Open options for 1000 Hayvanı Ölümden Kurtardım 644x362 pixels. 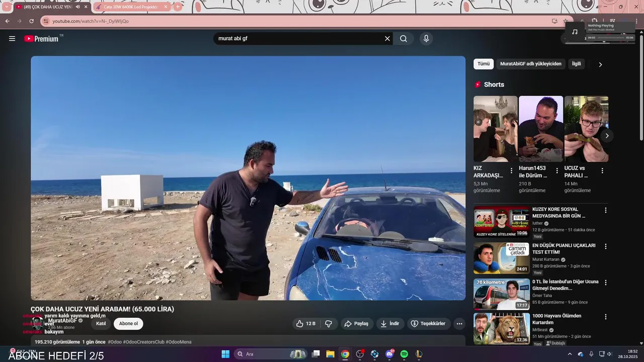coord(606,317)
